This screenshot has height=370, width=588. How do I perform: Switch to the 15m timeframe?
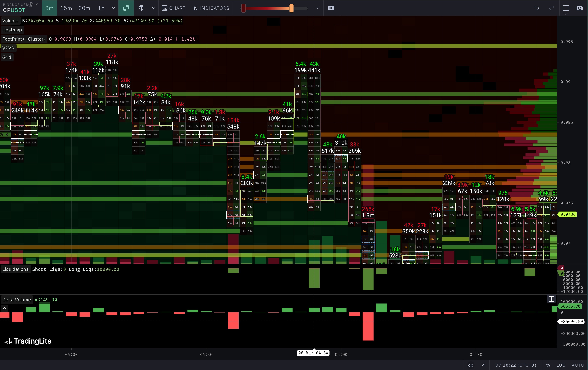coord(66,8)
